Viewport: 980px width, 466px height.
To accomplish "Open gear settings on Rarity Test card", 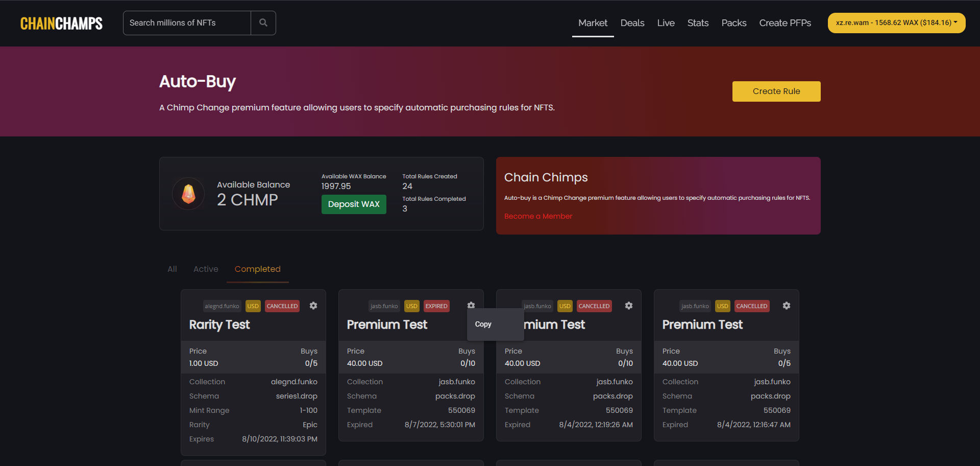I will (x=313, y=306).
